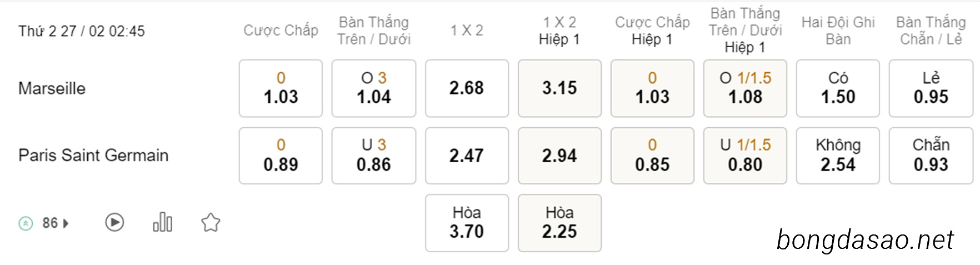Select Marseille first-half 1X2 odds 3.15
980x265 pixels.
559,88
